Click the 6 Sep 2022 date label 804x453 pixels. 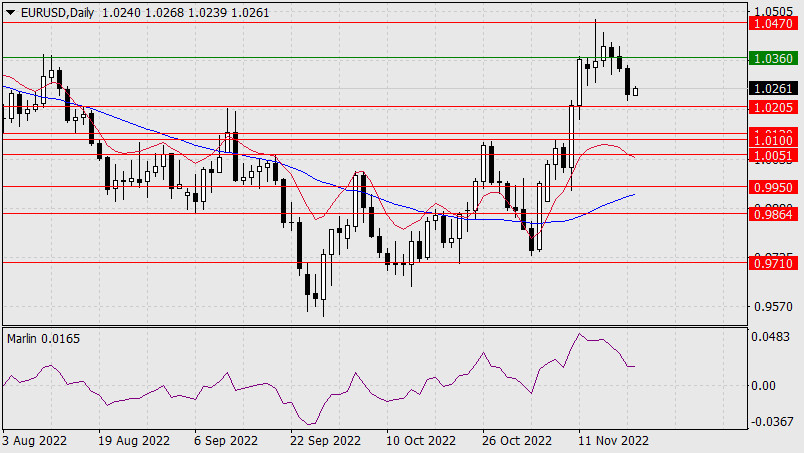click(226, 441)
